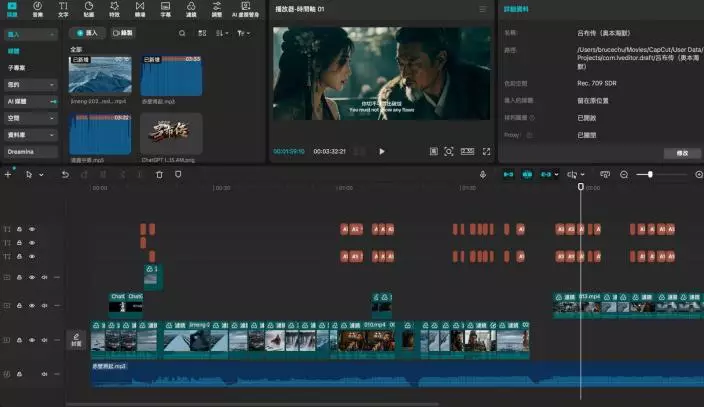Viewport: 704px width, 407px height.
Task: Click the preview zoom focus icon
Action: click(x=449, y=152)
